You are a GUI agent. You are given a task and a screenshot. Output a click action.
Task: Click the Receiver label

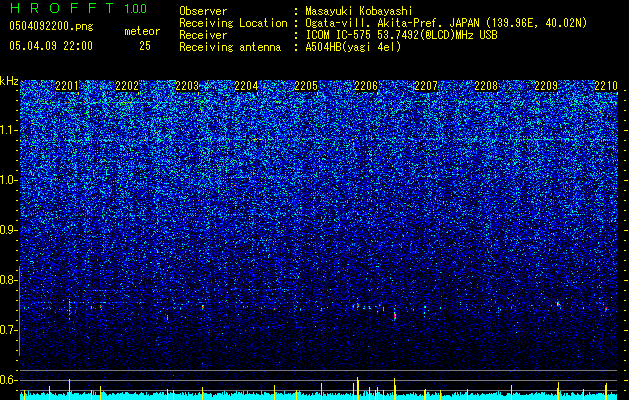[203, 35]
